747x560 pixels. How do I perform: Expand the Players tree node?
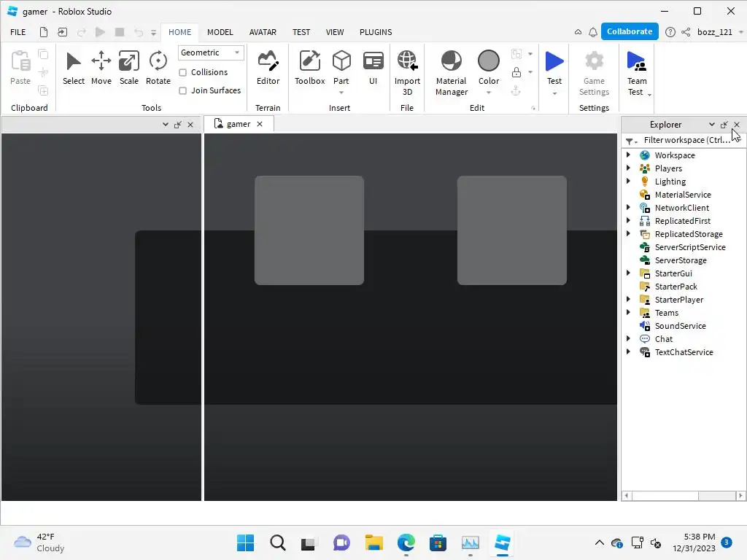point(628,168)
